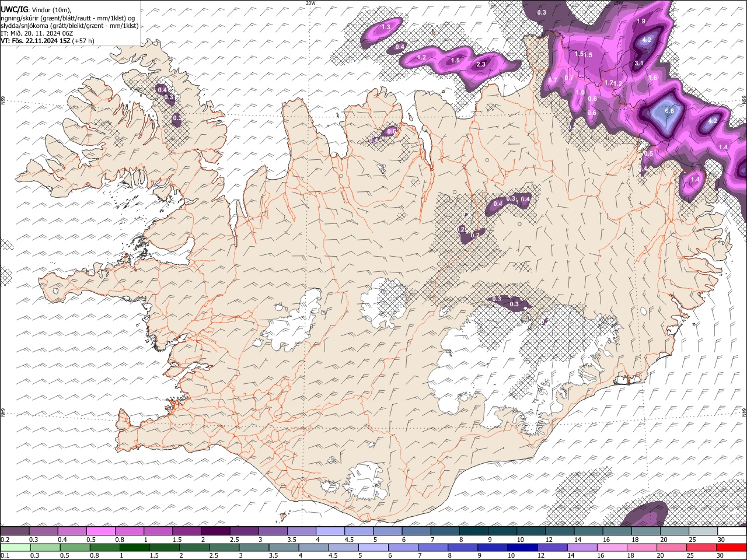Screen dimensions: 747x560
Task: Pick the light lavender upper swatch between 4 and 4.5
Action: coord(330,531)
